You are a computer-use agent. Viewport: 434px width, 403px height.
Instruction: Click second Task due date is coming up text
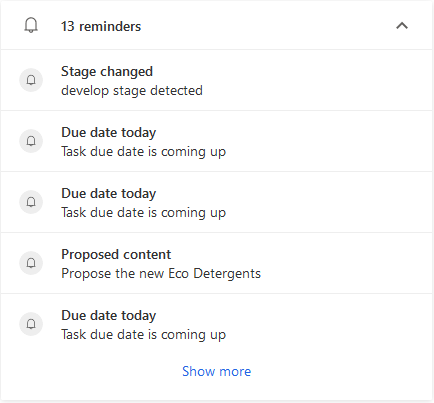point(143,212)
